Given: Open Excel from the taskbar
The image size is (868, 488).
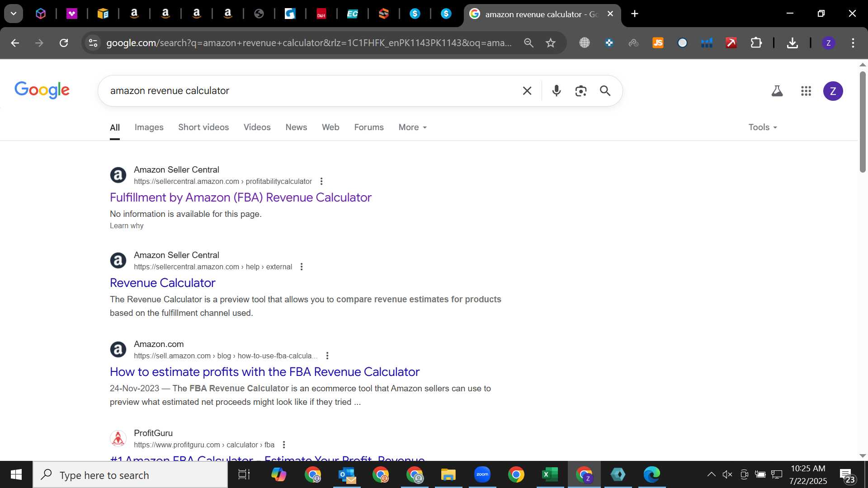Looking at the screenshot, I should [x=550, y=474].
